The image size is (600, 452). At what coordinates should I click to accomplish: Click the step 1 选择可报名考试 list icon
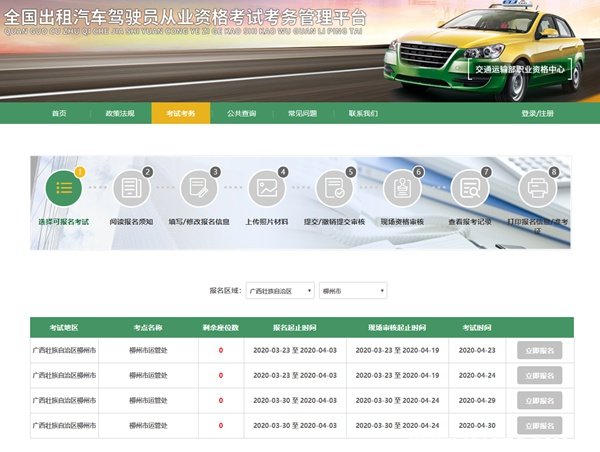64,187
